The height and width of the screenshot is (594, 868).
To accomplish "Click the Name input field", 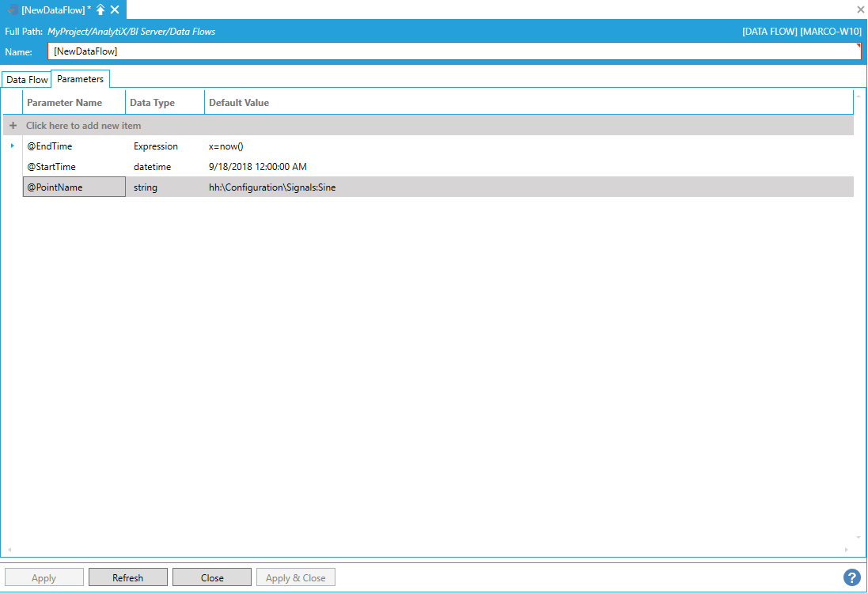I will pyautogui.click(x=454, y=51).
